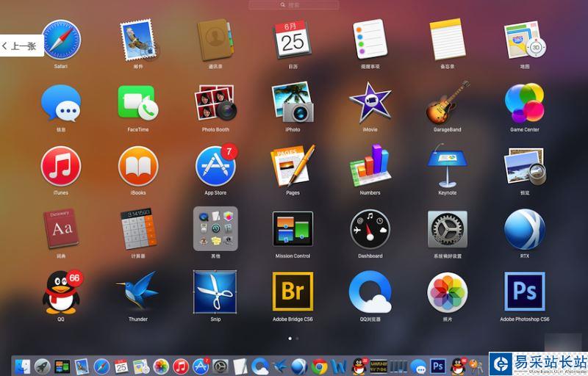The image size is (588, 376).
Task: Launch Pages from the Launchpad grid
Action: point(293,166)
